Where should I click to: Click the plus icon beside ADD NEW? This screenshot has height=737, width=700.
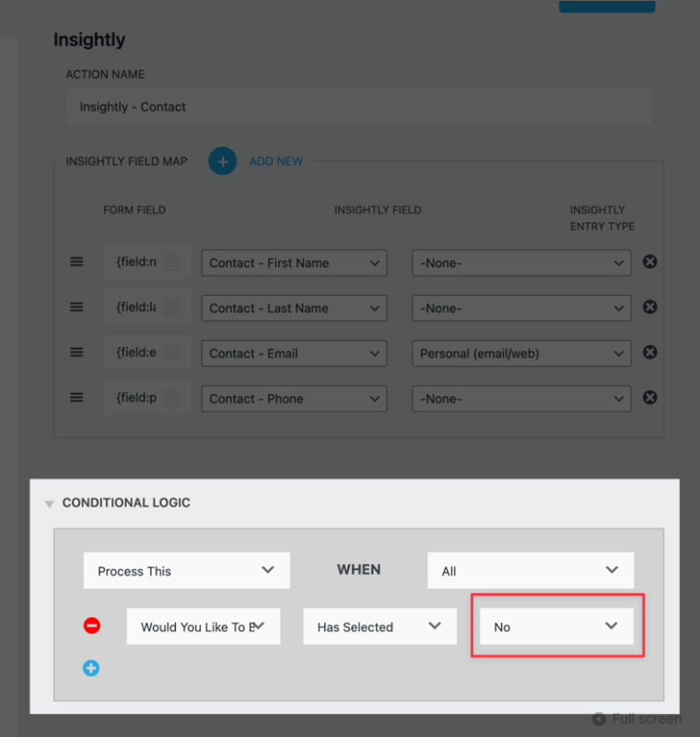222,160
